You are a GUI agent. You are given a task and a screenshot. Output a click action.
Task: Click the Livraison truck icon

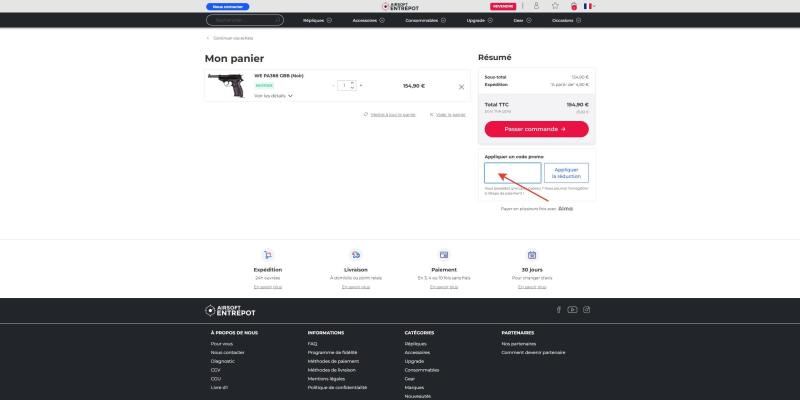click(356, 255)
